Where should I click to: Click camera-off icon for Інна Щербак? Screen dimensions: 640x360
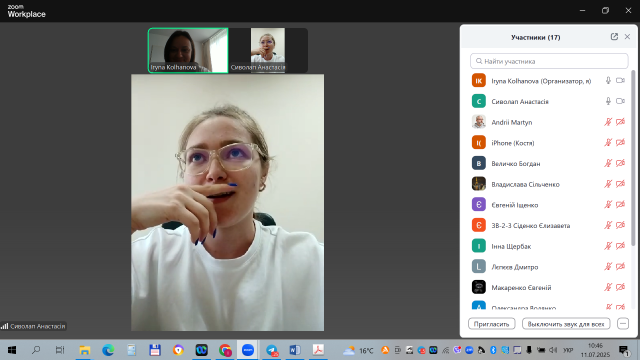pyautogui.click(x=620, y=246)
